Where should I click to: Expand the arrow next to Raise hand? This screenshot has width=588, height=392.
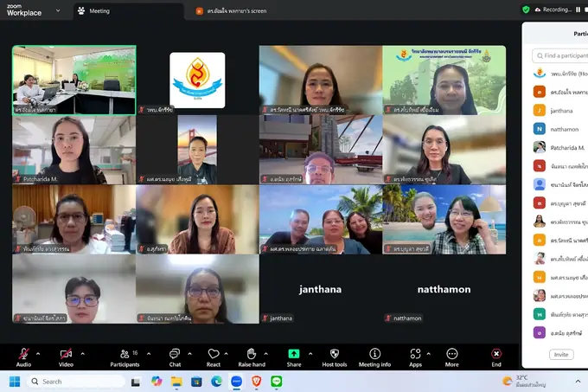pyautogui.click(x=265, y=353)
